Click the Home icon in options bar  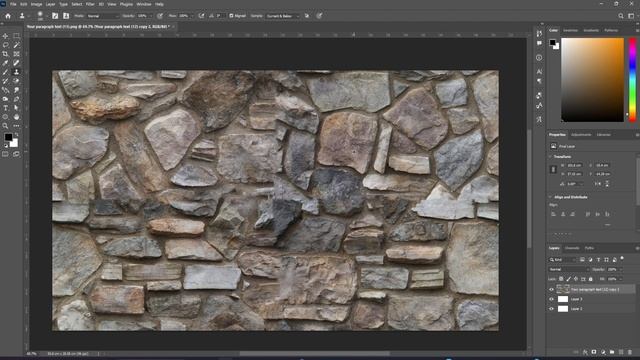click(8, 16)
